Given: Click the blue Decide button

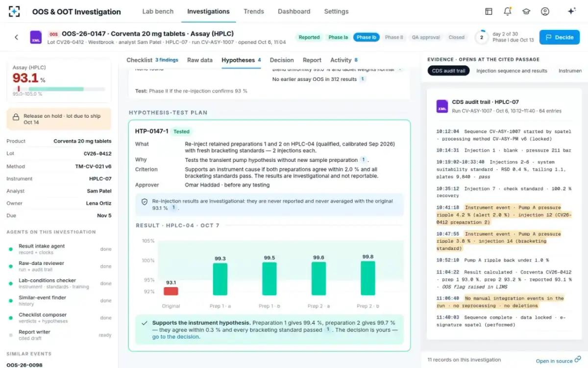Looking at the screenshot, I should click(560, 37).
